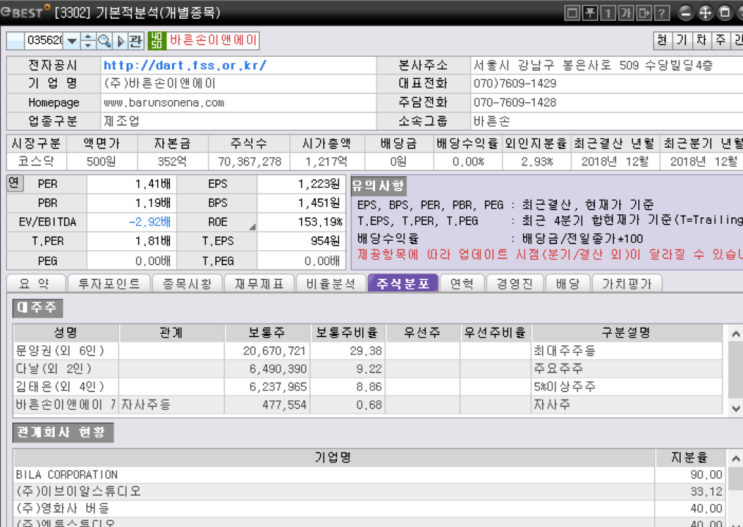
Task: Click the PER value 1.41배
Action: (153, 184)
